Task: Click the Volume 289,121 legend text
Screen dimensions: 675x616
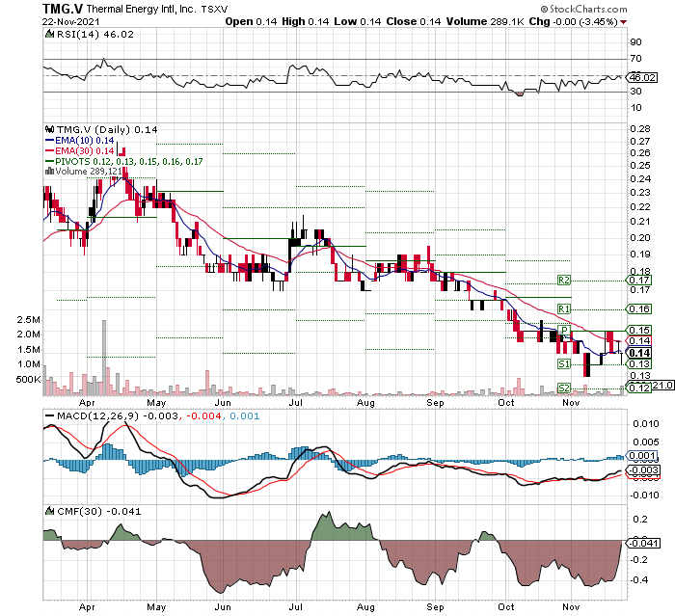Action: (89, 171)
